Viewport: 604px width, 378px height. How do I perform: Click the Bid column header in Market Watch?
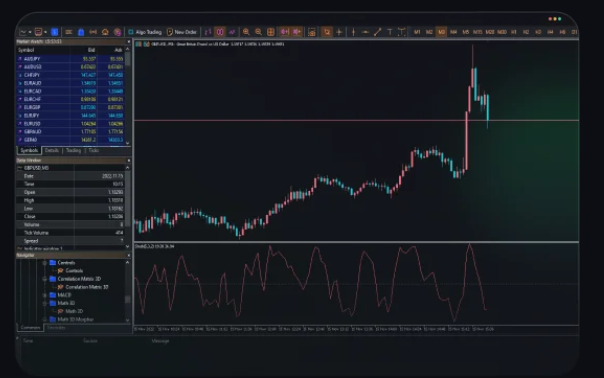91,50
